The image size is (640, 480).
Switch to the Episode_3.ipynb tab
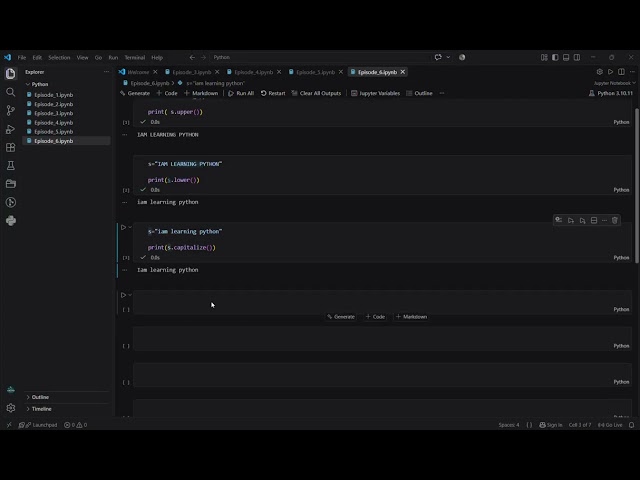(x=191, y=72)
